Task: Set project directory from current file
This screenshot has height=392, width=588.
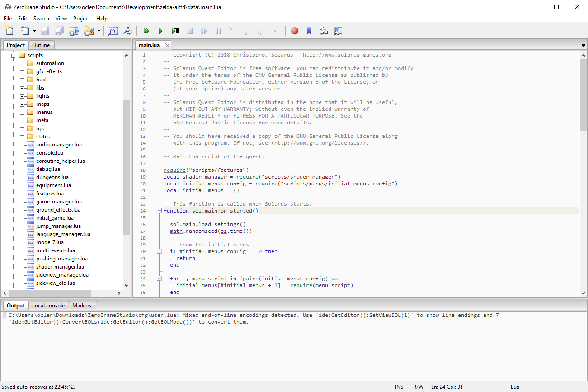Action: [x=74, y=31]
